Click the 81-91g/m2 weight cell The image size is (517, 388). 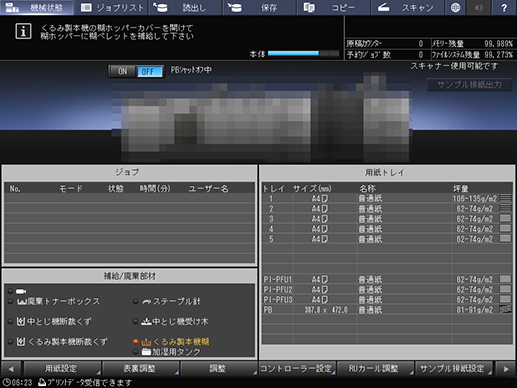click(475, 310)
